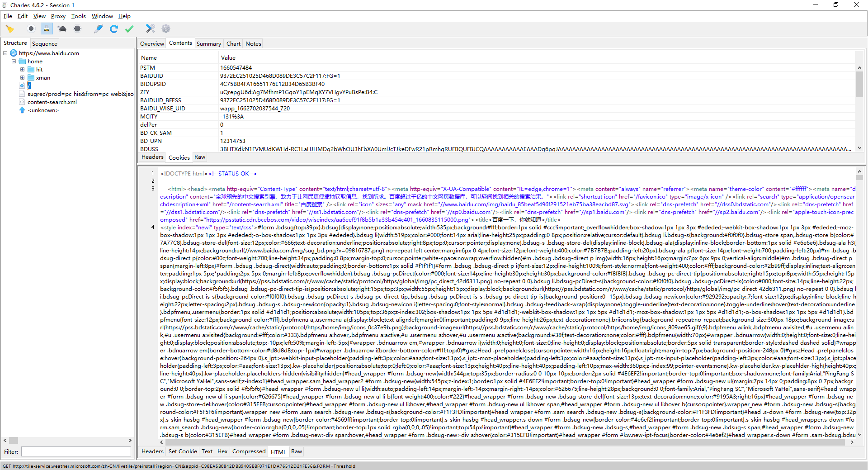Compose a new request with pen icon
This screenshot has height=470, width=868.
[98, 29]
